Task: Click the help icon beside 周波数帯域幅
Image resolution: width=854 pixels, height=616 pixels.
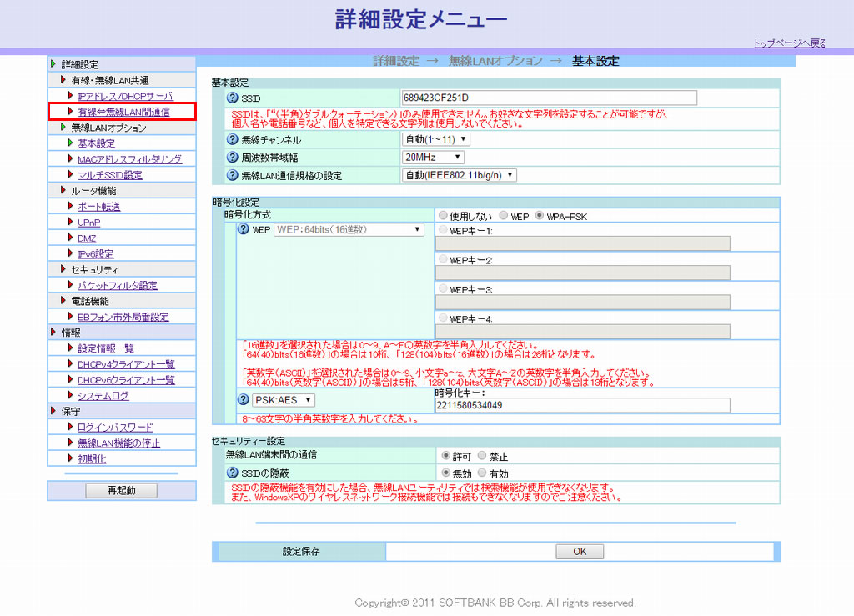Action: coord(234,158)
